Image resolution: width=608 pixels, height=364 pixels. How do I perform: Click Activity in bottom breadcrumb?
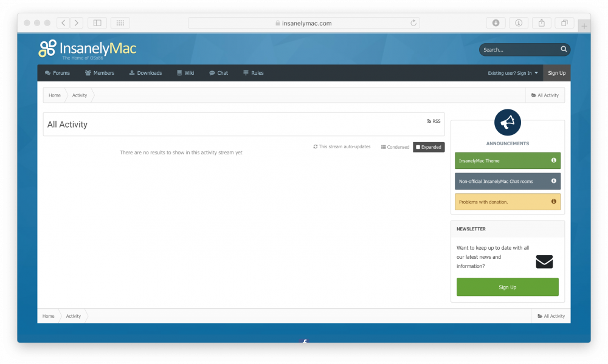(74, 316)
